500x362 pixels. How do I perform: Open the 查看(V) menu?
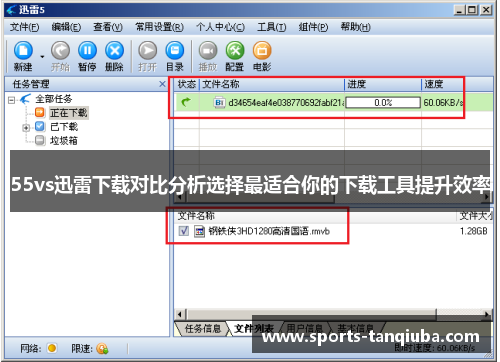point(108,27)
